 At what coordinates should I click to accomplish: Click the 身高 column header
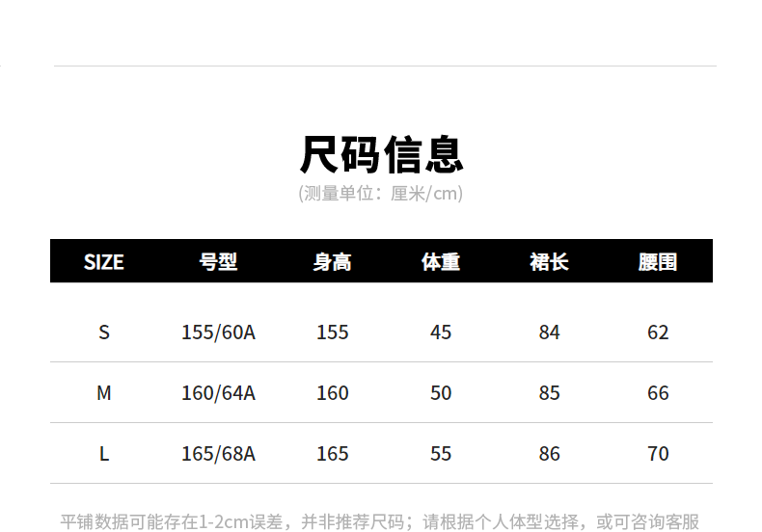pyautogui.click(x=333, y=261)
